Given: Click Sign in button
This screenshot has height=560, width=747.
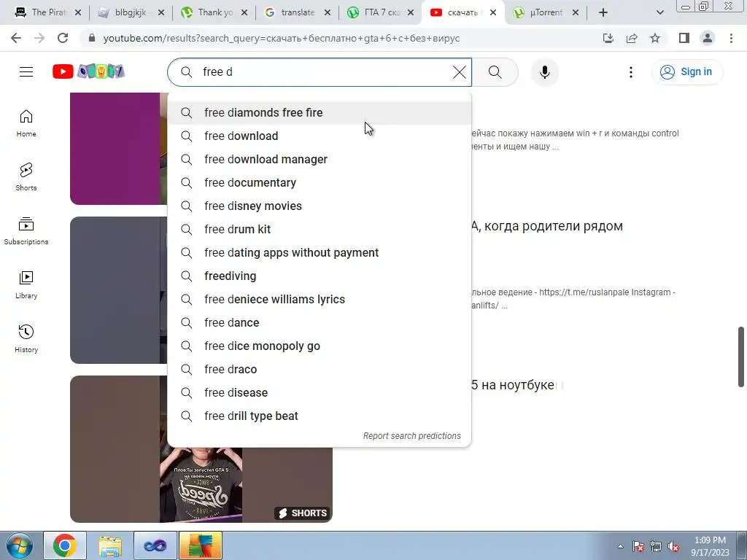Looking at the screenshot, I should [x=687, y=72].
